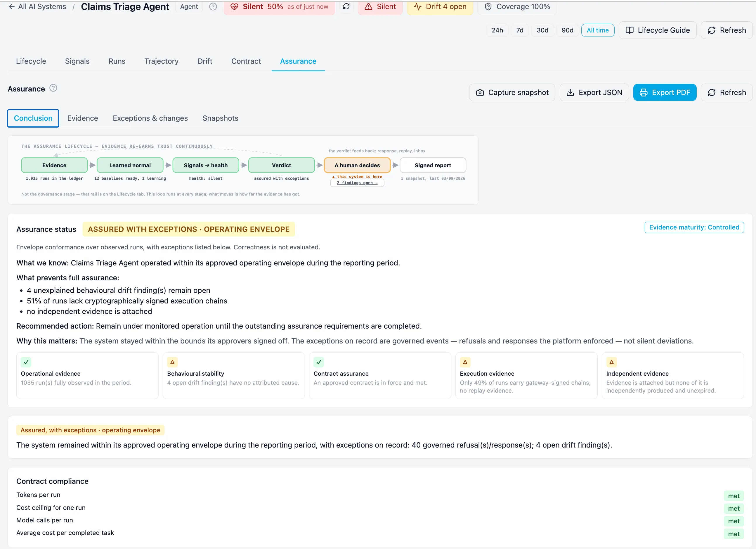This screenshot has height=549, width=756.
Task: Switch to the Drift tab
Action: point(205,61)
